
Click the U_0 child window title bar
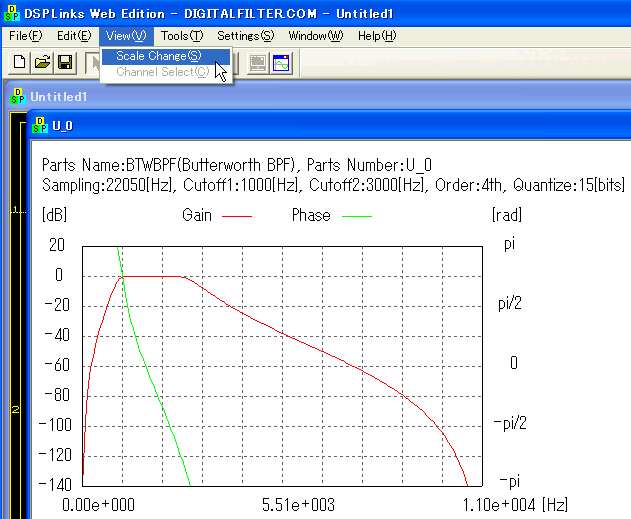click(x=330, y=126)
